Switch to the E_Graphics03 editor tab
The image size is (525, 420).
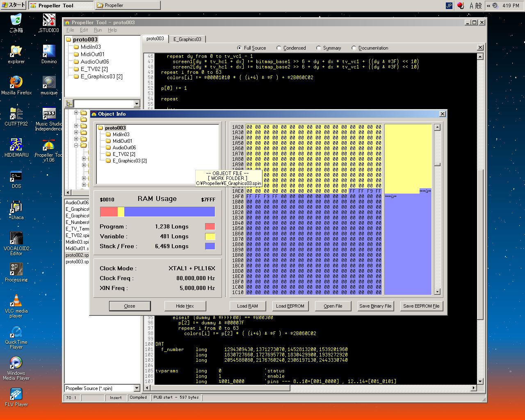click(x=187, y=39)
